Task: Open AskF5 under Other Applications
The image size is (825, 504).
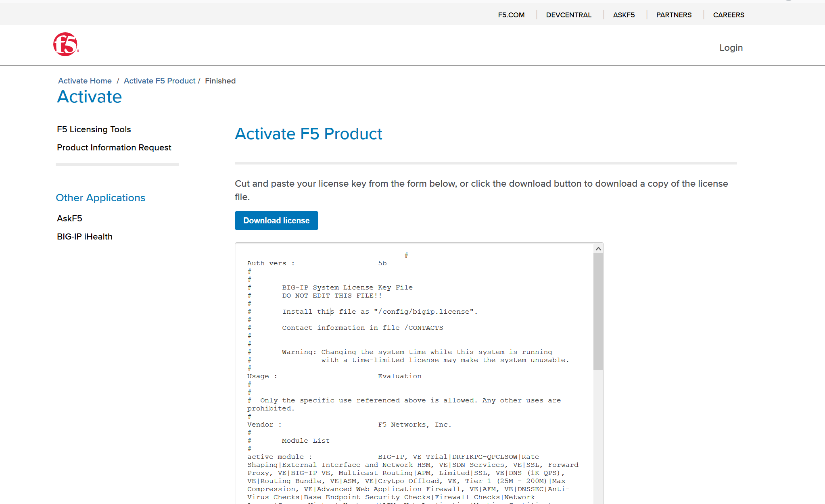Action: point(69,219)
